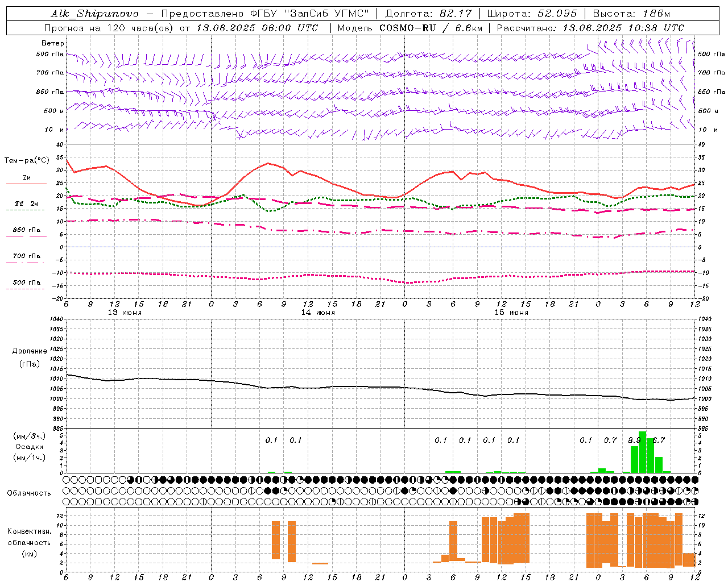Click the '14 июня' date label
The image size is (728, 582).
[x=318, y=313]
